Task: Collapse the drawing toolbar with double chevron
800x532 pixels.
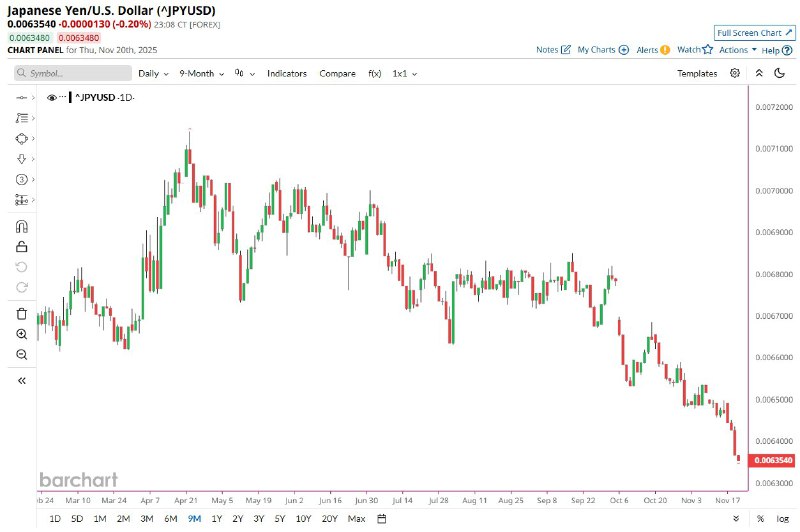Action: tap(21, 381)
